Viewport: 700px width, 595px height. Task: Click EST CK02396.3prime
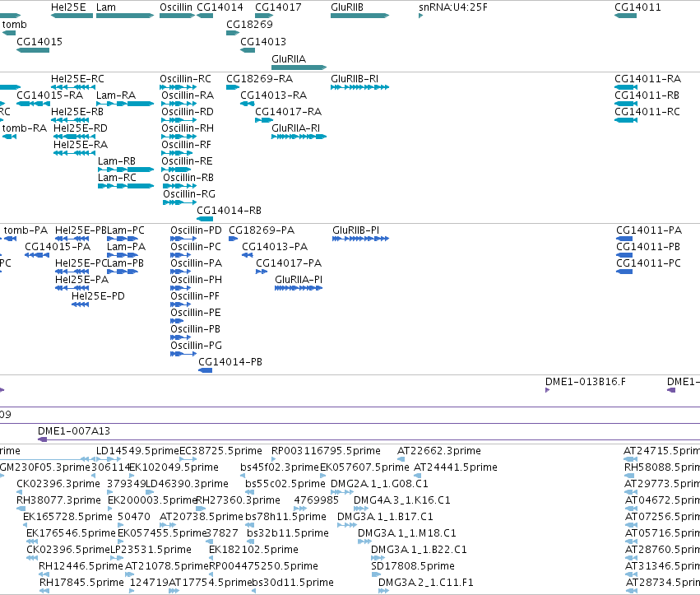pyautogui.click(x=58, y=484)
